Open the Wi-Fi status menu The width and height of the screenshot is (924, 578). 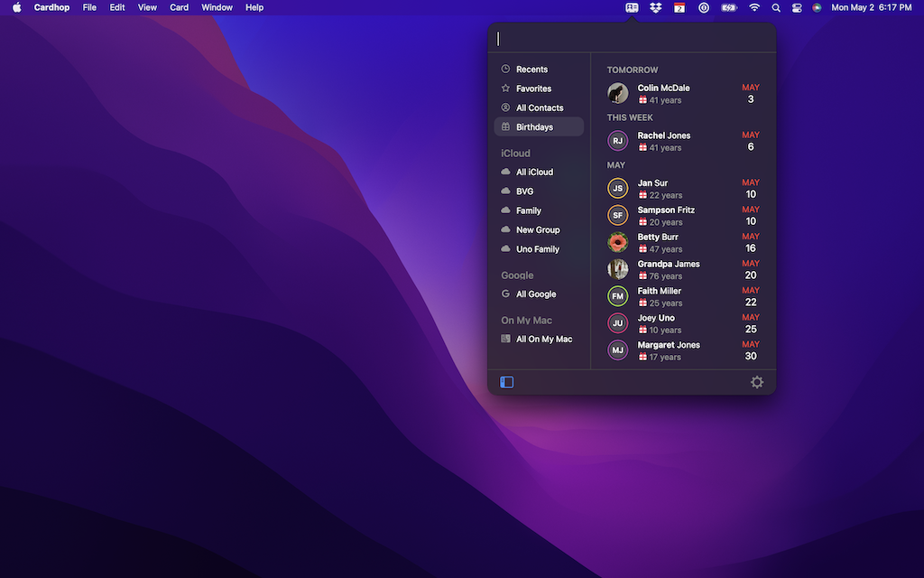coord(754,7)
